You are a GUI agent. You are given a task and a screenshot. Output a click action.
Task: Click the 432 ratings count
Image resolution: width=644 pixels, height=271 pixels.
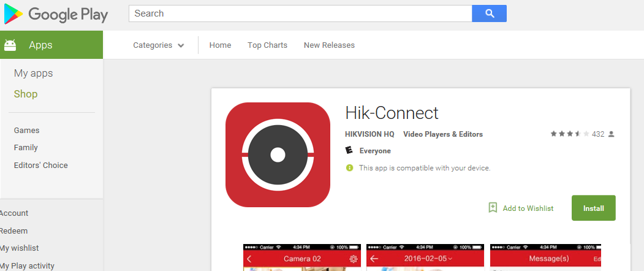point(598,134)
